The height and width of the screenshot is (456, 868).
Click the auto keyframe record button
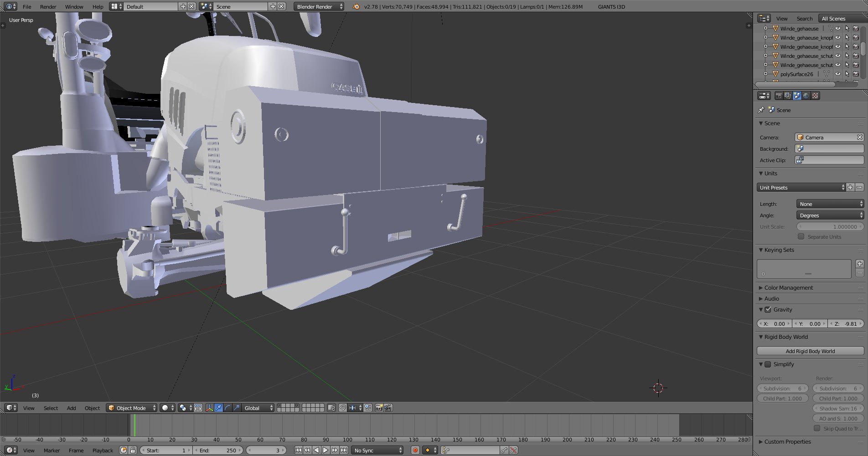(415, 450)
